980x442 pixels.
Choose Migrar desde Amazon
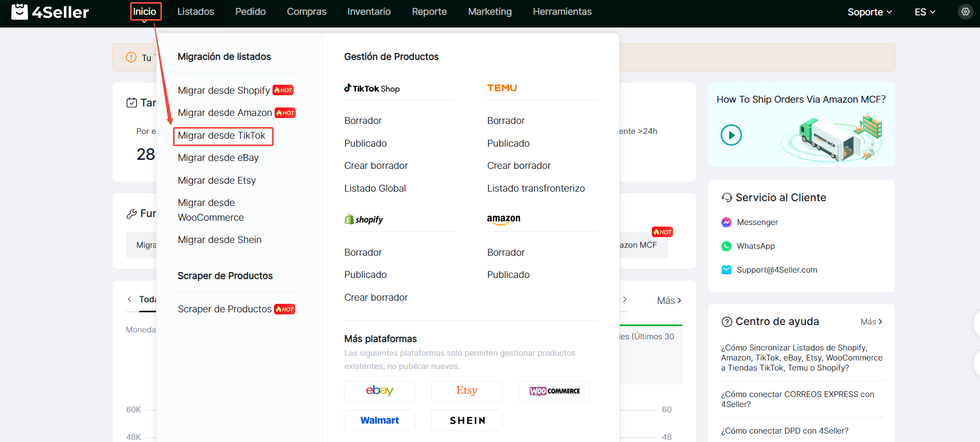coord(225,113)
